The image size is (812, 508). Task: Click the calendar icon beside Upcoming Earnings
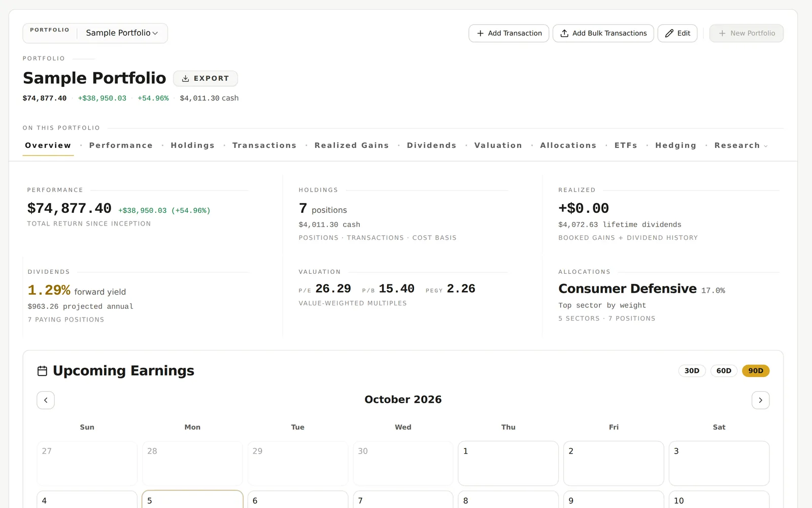pos(43,371)
